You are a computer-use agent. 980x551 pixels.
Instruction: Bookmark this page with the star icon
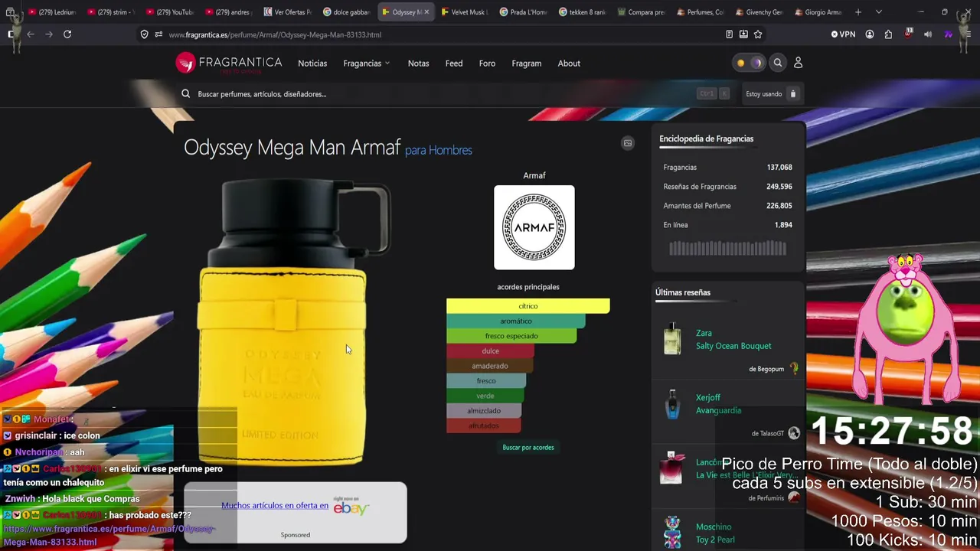point(758,34)
